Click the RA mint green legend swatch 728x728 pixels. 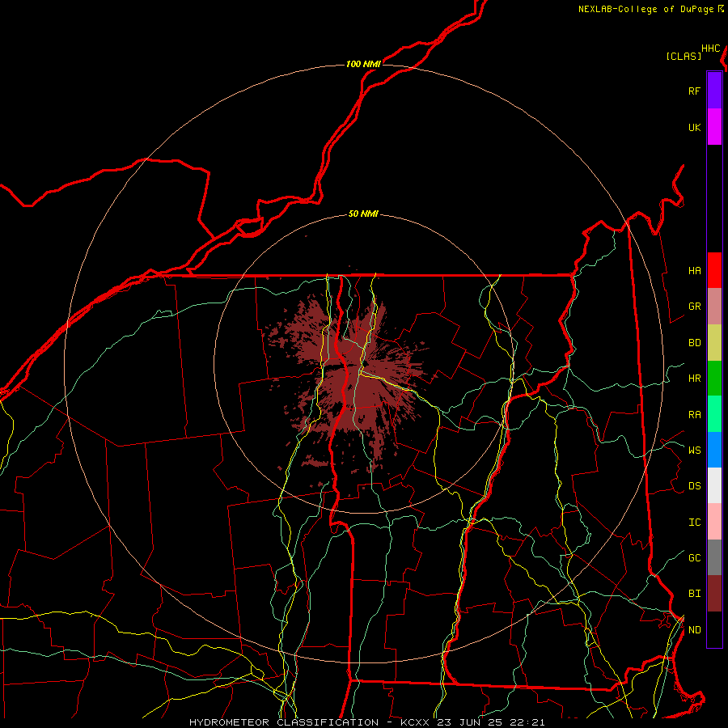coord(714,414)
